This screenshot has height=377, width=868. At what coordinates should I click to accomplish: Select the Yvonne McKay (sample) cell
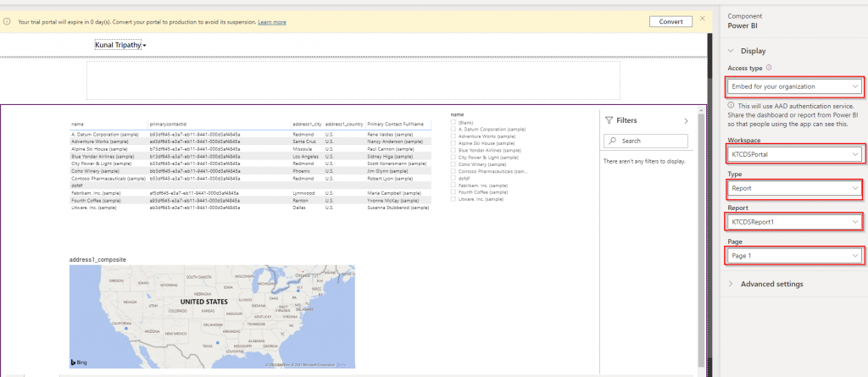coord(393,201)
